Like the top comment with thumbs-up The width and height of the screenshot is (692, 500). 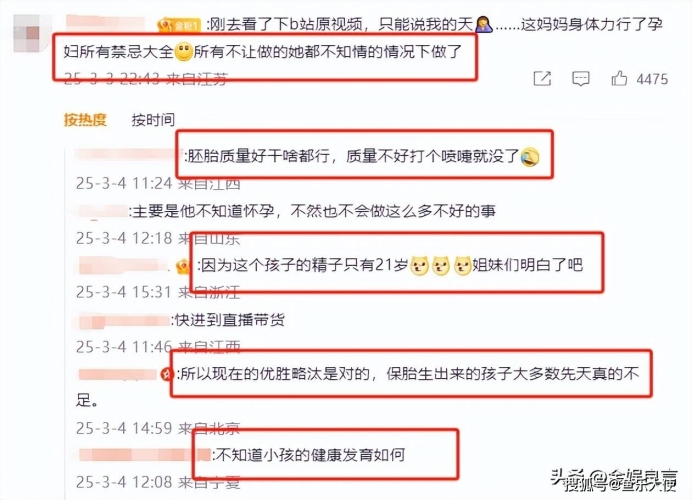point(619,78)
